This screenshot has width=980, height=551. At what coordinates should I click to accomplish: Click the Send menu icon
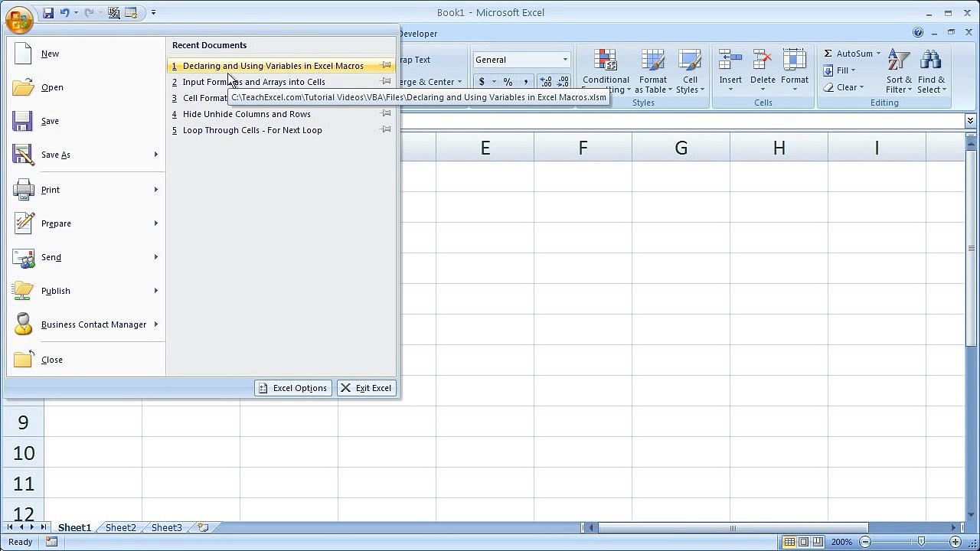pyautogui.click(x=23, y=257)
